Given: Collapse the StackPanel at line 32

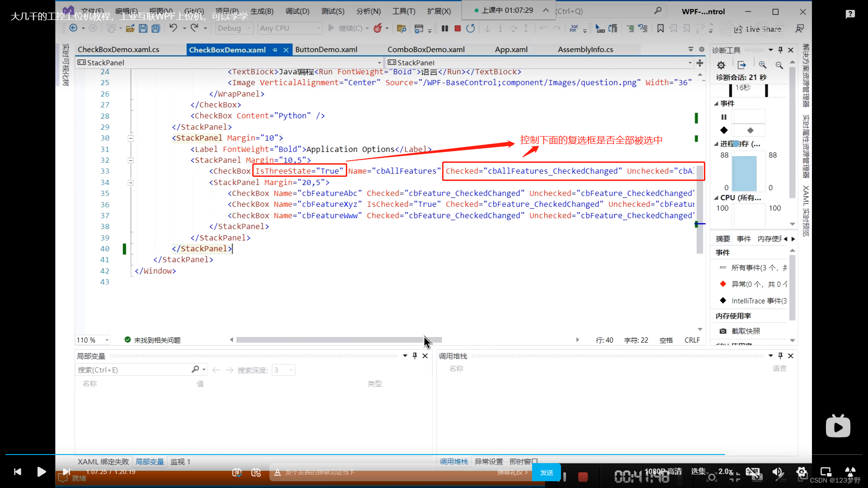Looking at the screenshot, I should 131,161.
